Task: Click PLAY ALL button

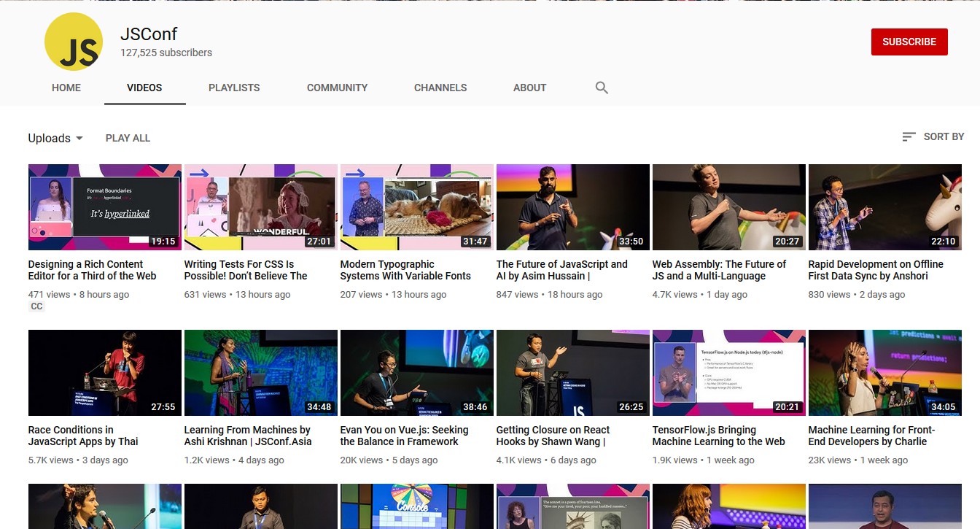Action: [x=128, y=138]
